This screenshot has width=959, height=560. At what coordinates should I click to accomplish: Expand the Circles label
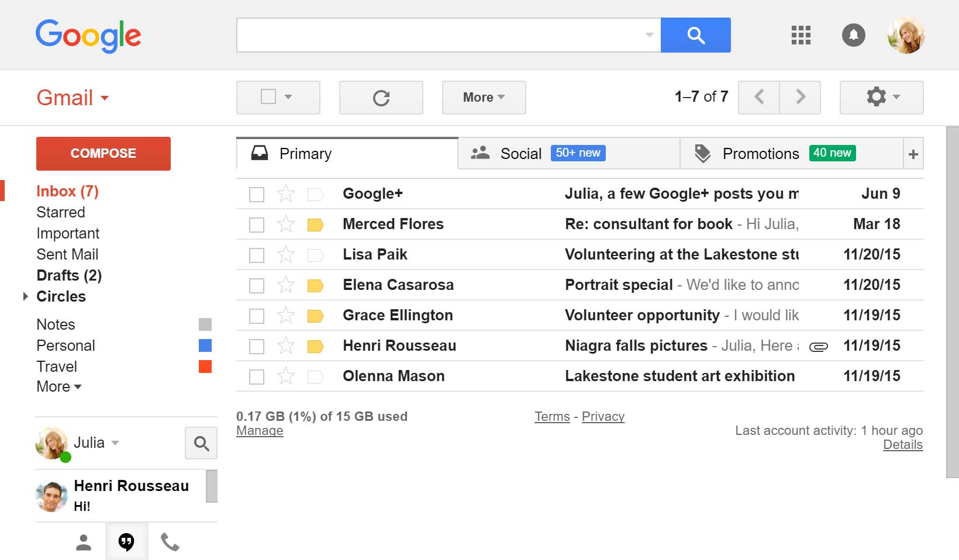[x=25, y=296]
